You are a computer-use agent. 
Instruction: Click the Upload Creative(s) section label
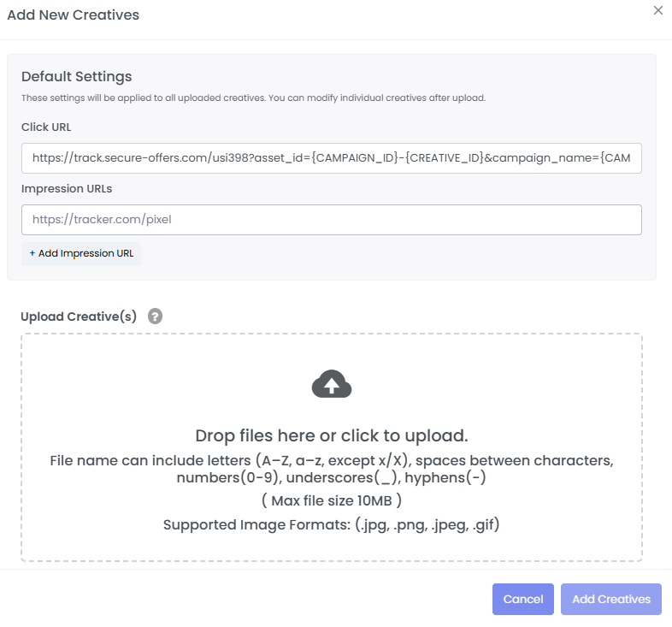click(x=79, y=316)
